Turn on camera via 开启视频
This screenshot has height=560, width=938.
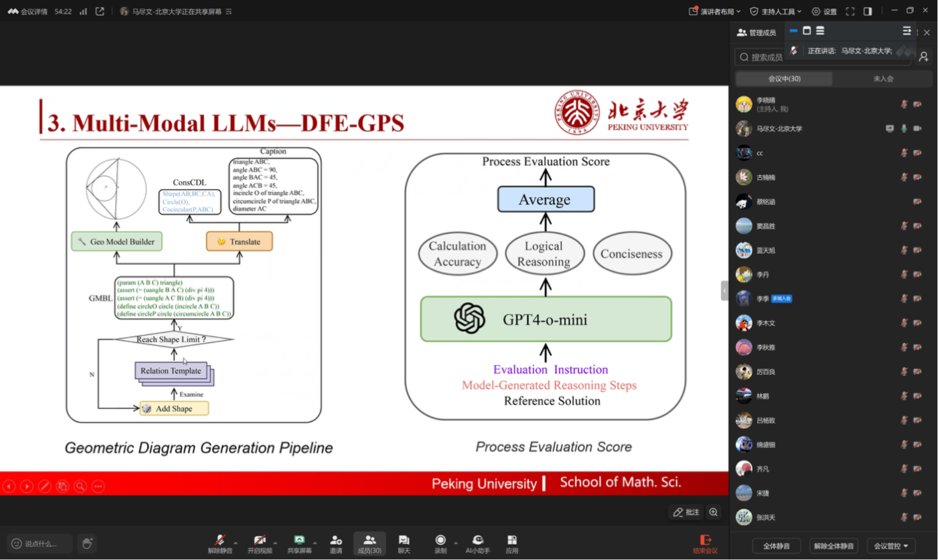[260, 544]
